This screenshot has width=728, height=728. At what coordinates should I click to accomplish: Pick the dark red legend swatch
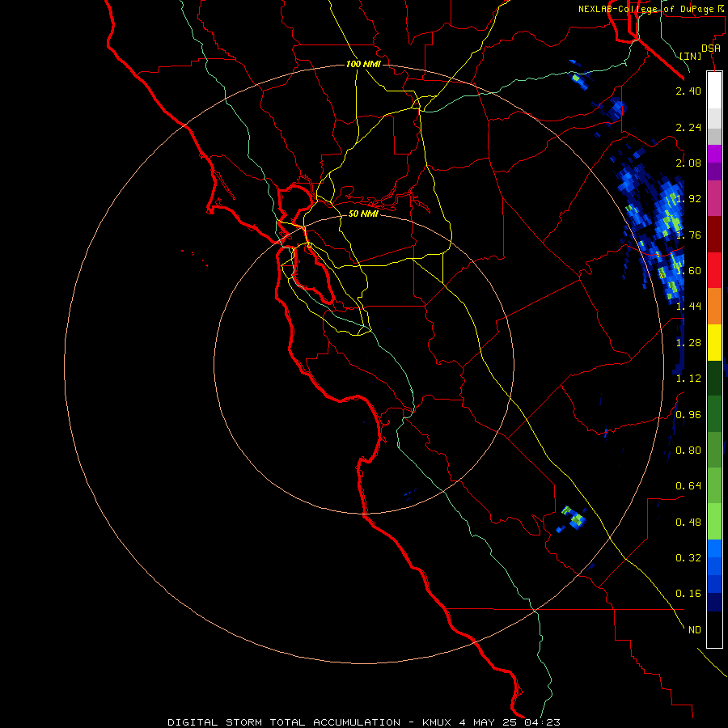[x=714, y=235]
